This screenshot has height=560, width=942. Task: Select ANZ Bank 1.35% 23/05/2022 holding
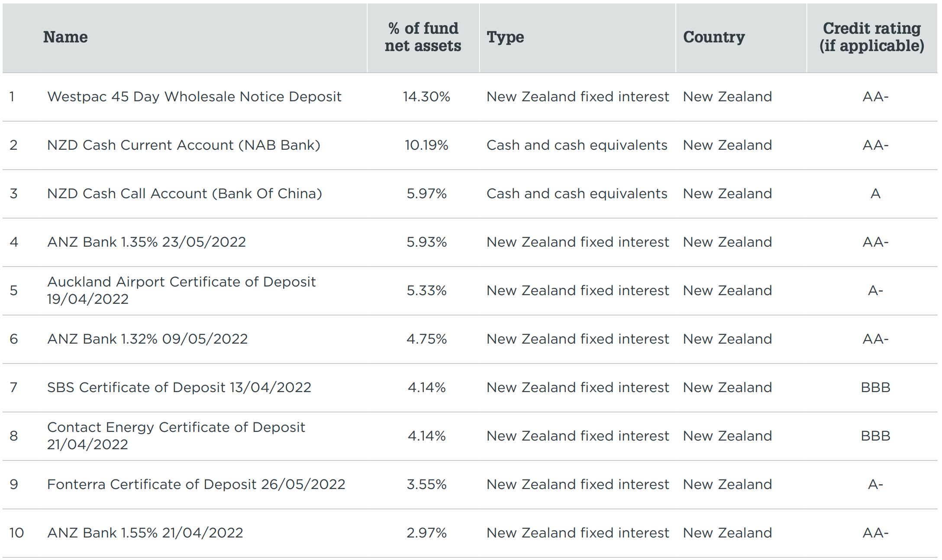(x=146, y=242)
